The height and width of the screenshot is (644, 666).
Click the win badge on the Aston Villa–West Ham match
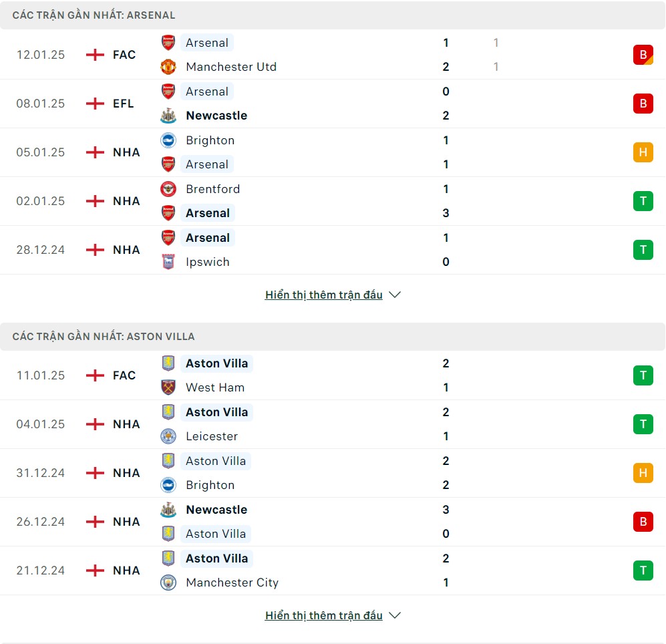point(643,375)
